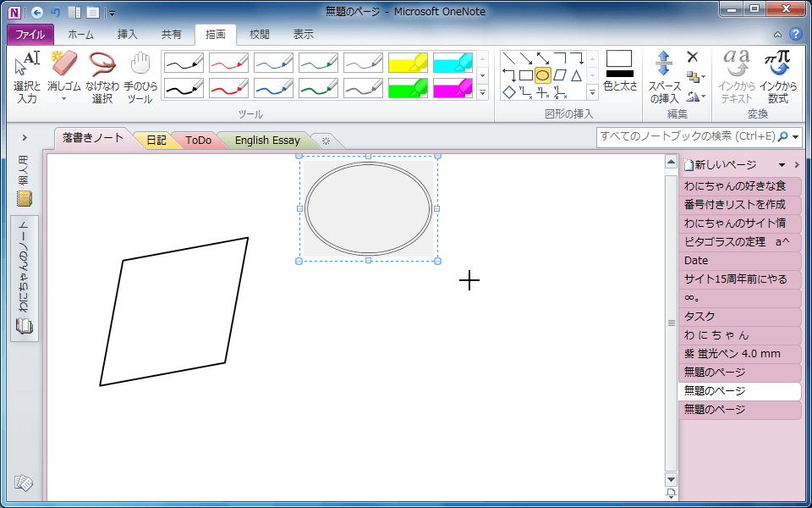The height and width of the screenshot is (508, 812).
Task: Expand the notebook navigation bar chevron
Action: 25,138
